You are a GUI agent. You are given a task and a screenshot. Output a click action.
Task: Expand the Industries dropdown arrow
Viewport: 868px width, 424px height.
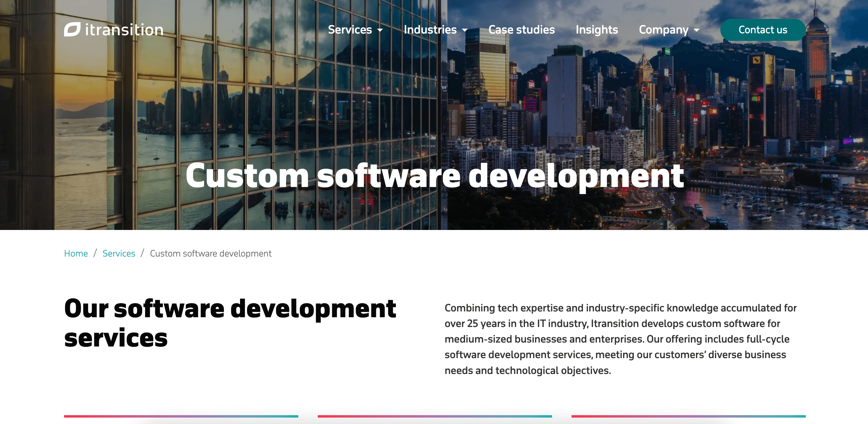pos(465,30)
